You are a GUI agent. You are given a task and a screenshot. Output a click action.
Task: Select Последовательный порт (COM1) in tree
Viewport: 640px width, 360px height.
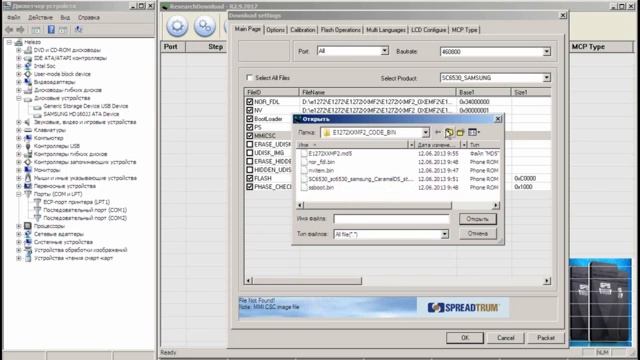[x=85, y=210]
